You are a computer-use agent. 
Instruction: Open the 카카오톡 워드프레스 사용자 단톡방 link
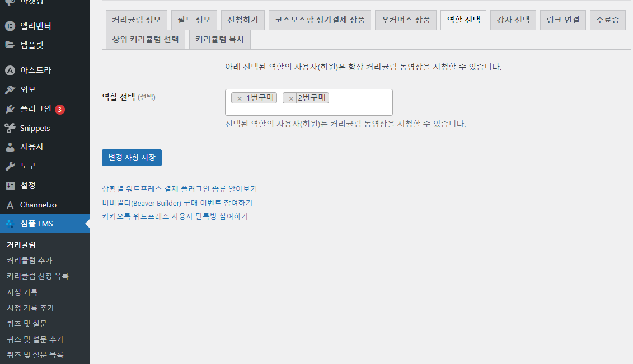pyautogui.click(x=175, y=216)
